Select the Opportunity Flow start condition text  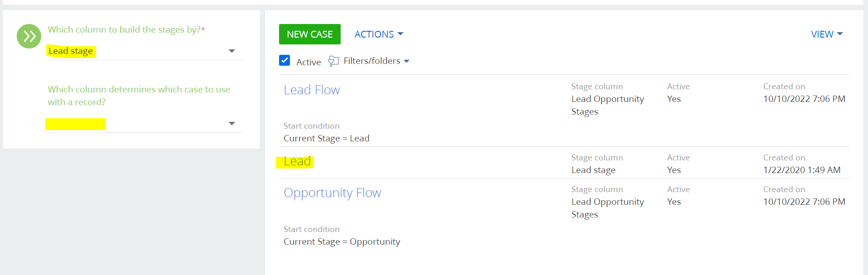(342, 242)
